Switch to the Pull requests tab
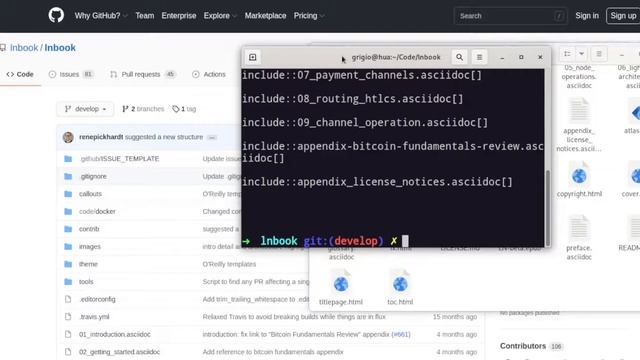The height and width of the screenshot is (360, 640). coord(142,74)
